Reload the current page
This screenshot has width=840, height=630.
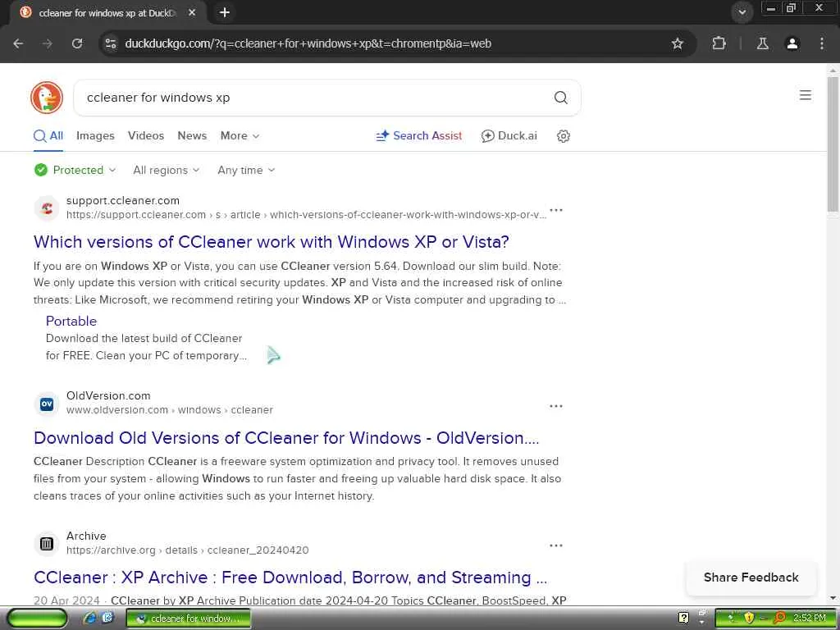tap(77, 43)
